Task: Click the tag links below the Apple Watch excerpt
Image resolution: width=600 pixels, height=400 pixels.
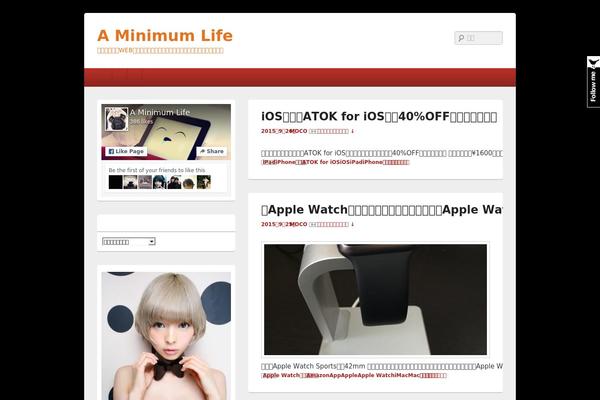Action: (x=354, y=375)
